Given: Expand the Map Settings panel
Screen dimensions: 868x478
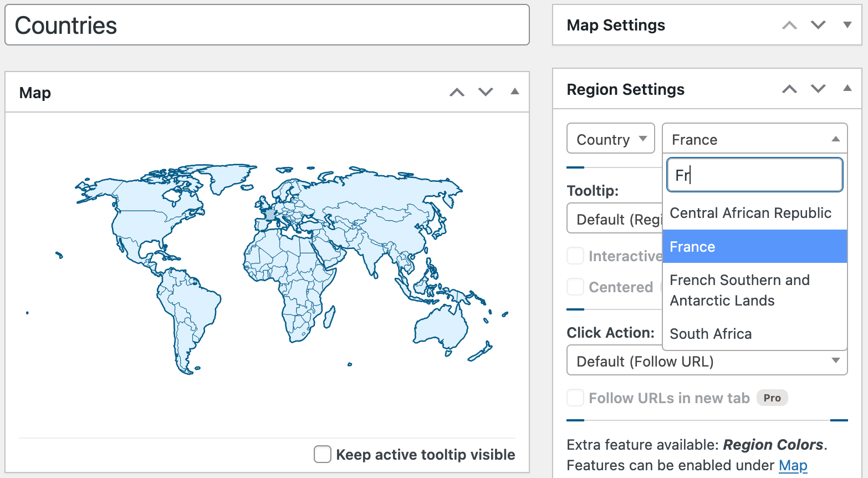Looking at the screenshot, I should coord(847,26).
